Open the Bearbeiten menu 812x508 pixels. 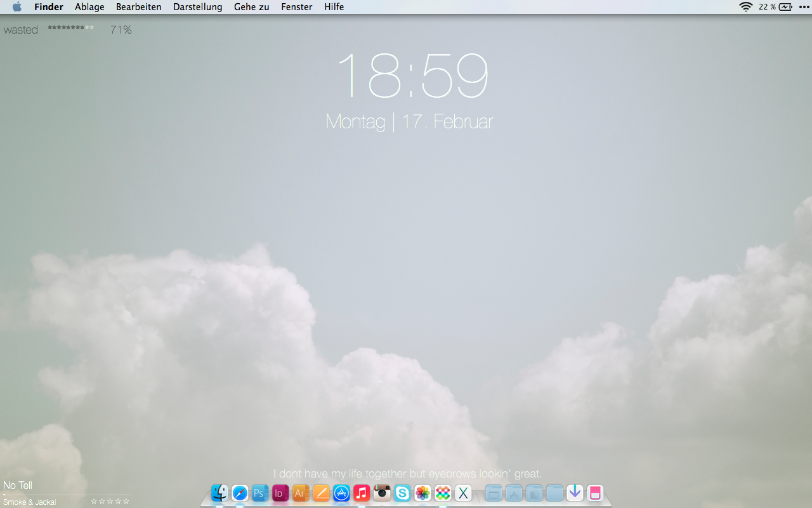click(139, 7)
